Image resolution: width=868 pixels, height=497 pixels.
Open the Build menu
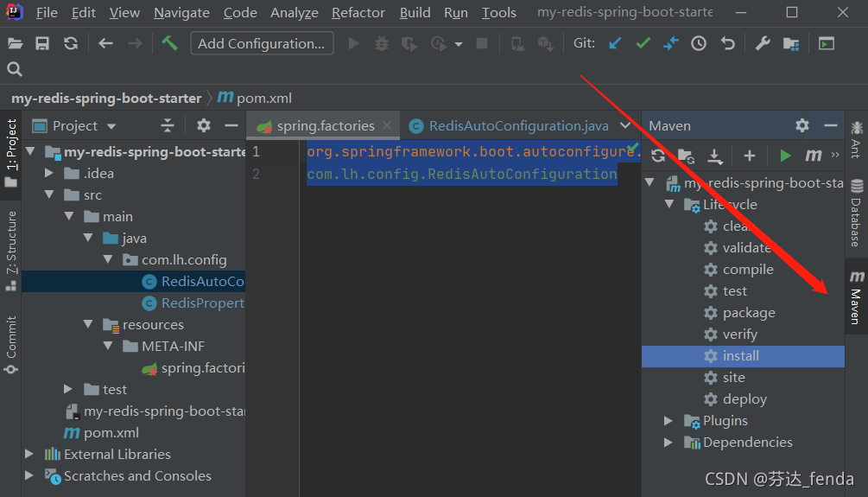click(415, 13)
